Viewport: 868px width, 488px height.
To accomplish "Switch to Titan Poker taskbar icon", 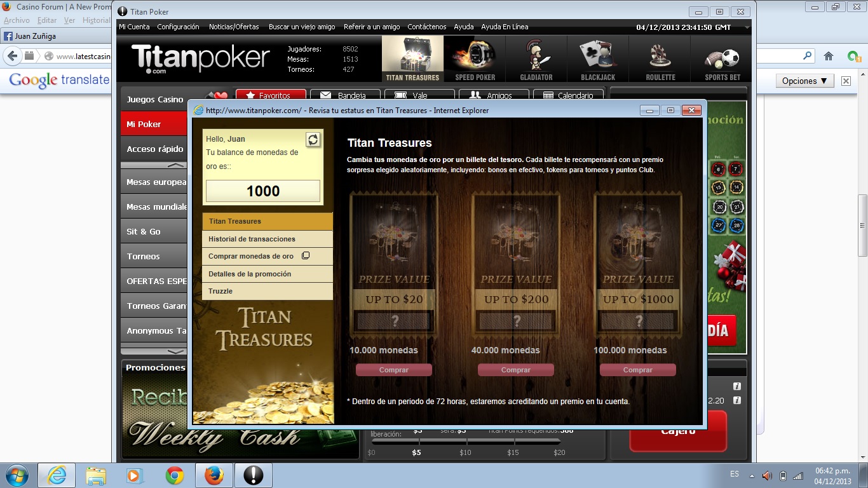I will point(254,475).
